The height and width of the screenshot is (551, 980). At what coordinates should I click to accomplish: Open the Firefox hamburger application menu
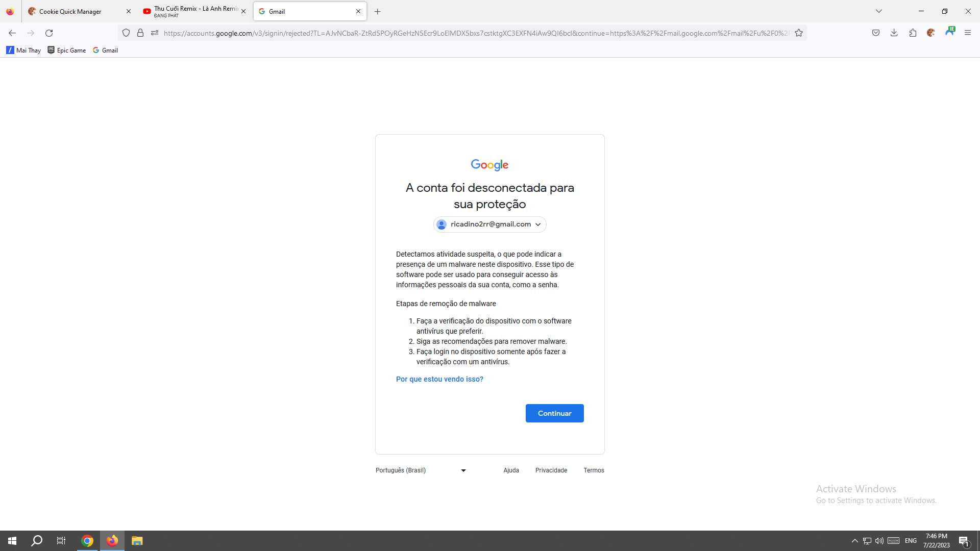pos(968,33)
